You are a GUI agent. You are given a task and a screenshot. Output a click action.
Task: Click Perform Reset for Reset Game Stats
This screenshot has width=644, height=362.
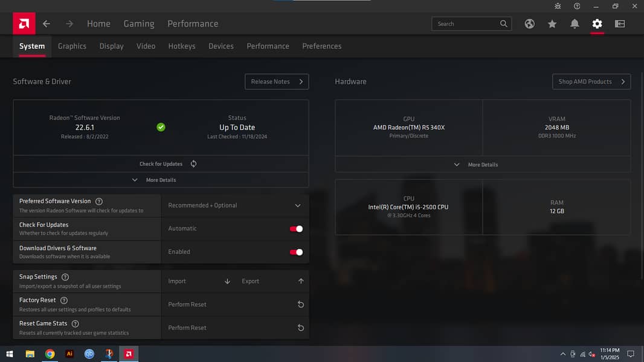click(x=235, y=328)
